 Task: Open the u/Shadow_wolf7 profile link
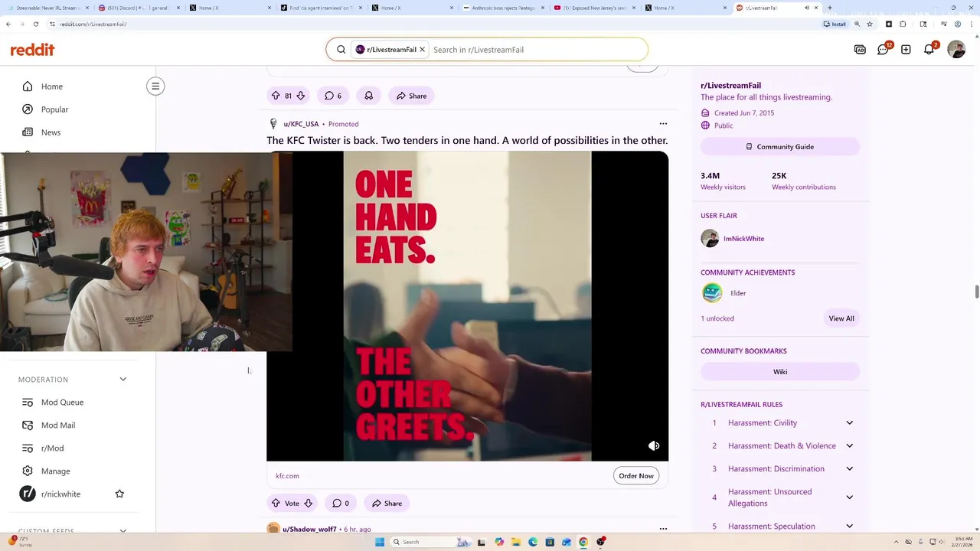309,529
